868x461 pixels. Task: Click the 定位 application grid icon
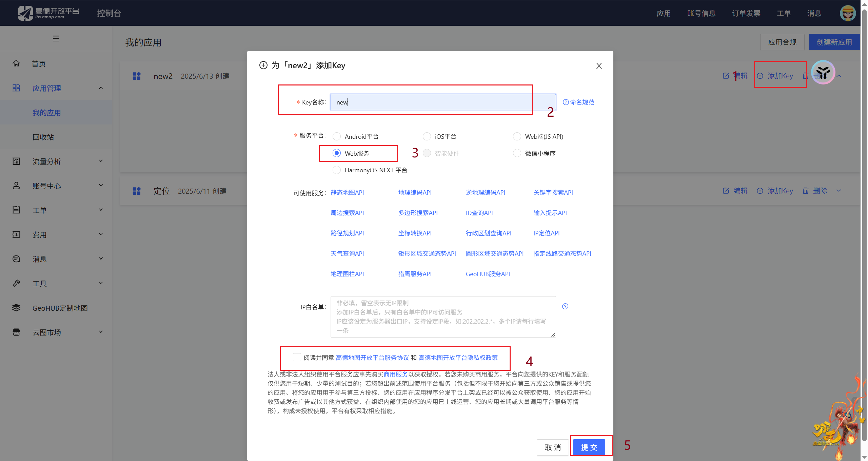(x=137, y=191)
